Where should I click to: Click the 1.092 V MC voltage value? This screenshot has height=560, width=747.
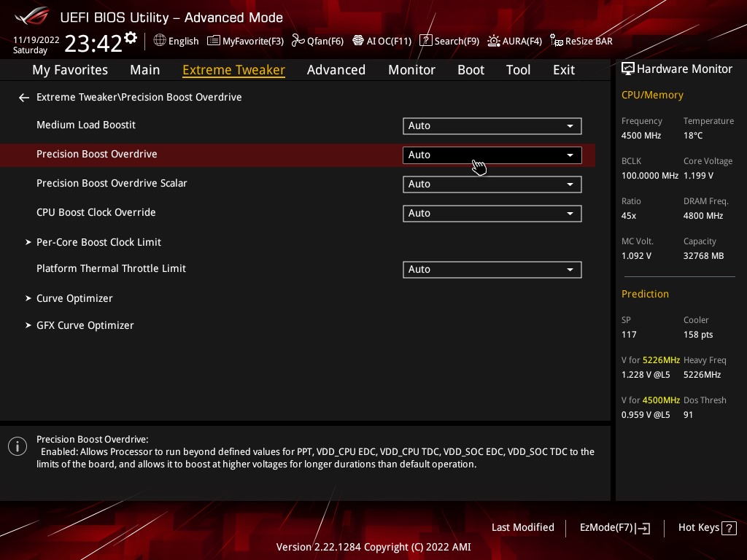pos(636,256)
